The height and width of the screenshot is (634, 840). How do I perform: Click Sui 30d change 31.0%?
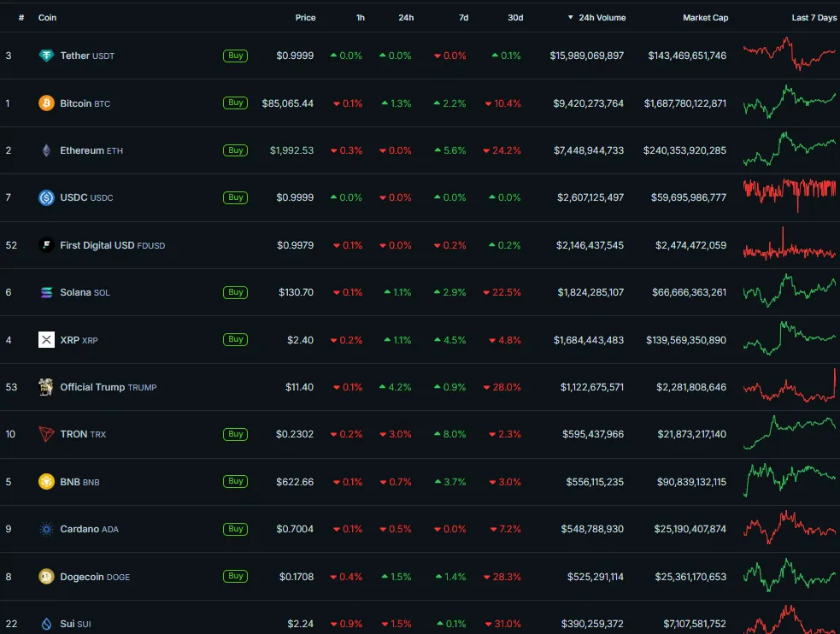point(503,624)
